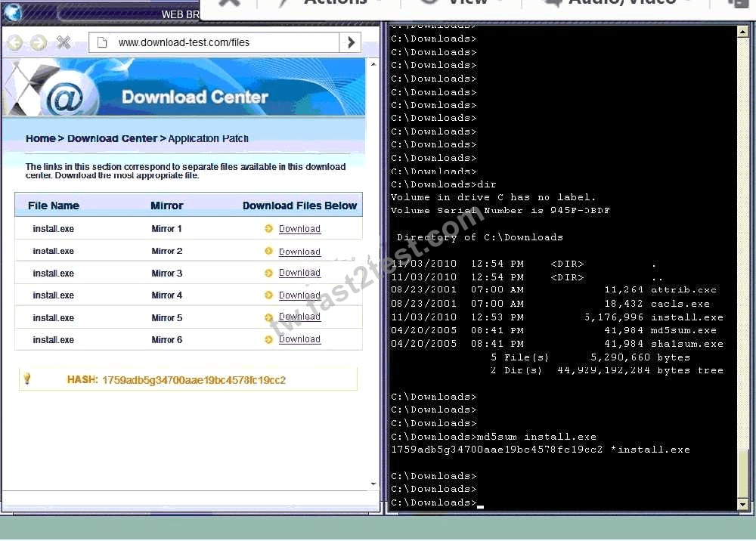The image size is (756, 541).
Task: Click the browser forward arrow button
Action: click(39, 43)
